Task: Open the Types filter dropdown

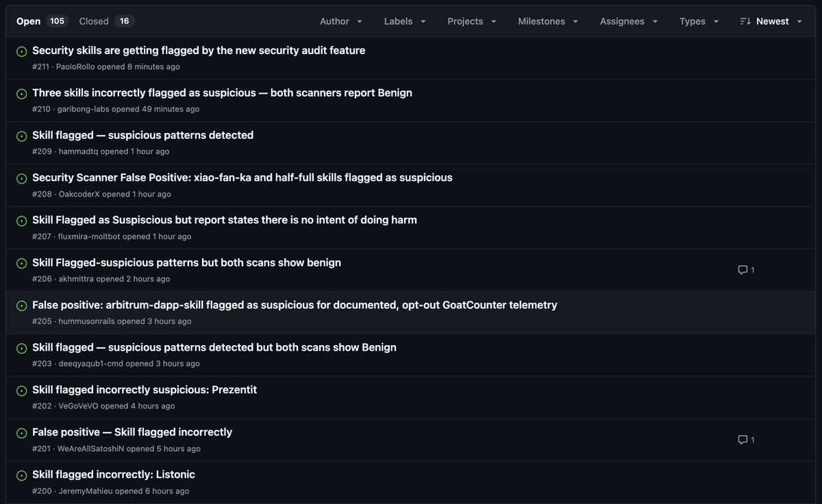Action: tap(699, 21)
